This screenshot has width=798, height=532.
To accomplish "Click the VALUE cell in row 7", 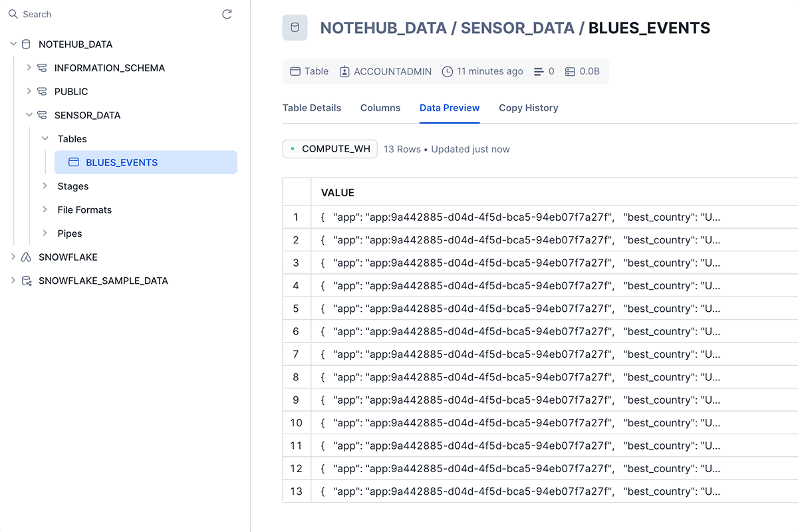I will (555, 354).
